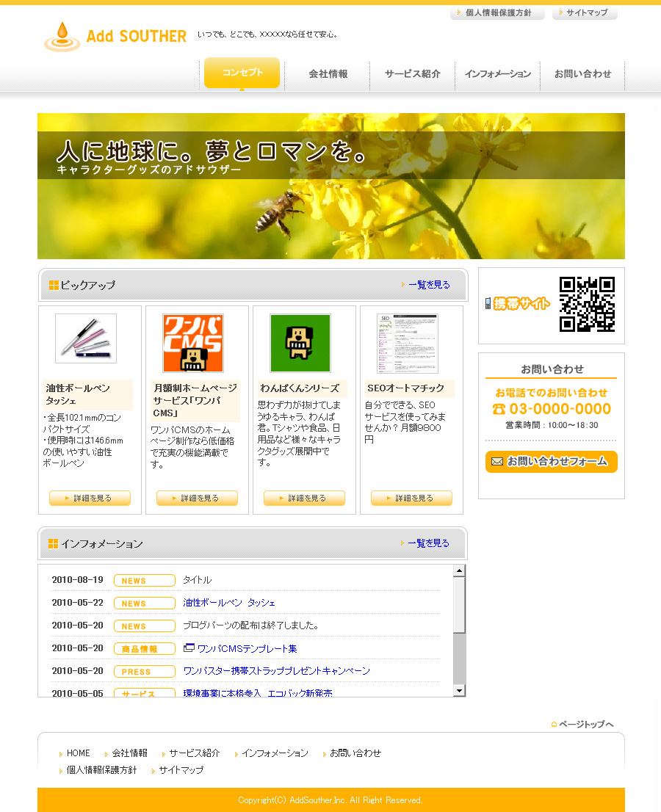Screen dimensions: 661x812
Task: Select the コンセプト navigation tab
Action: coord(242,73)
